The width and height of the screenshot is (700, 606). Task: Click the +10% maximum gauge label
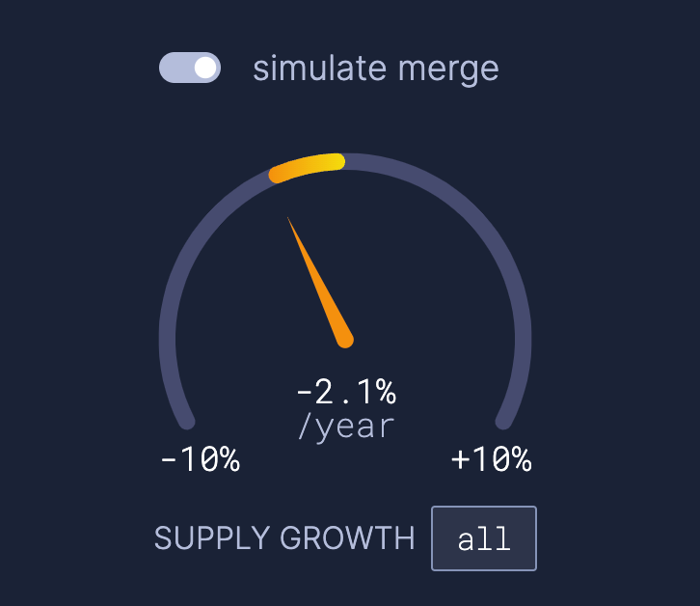491,460
